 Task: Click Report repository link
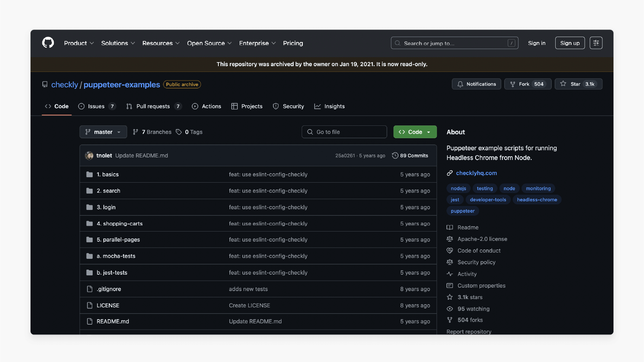[x=469, y=332]
